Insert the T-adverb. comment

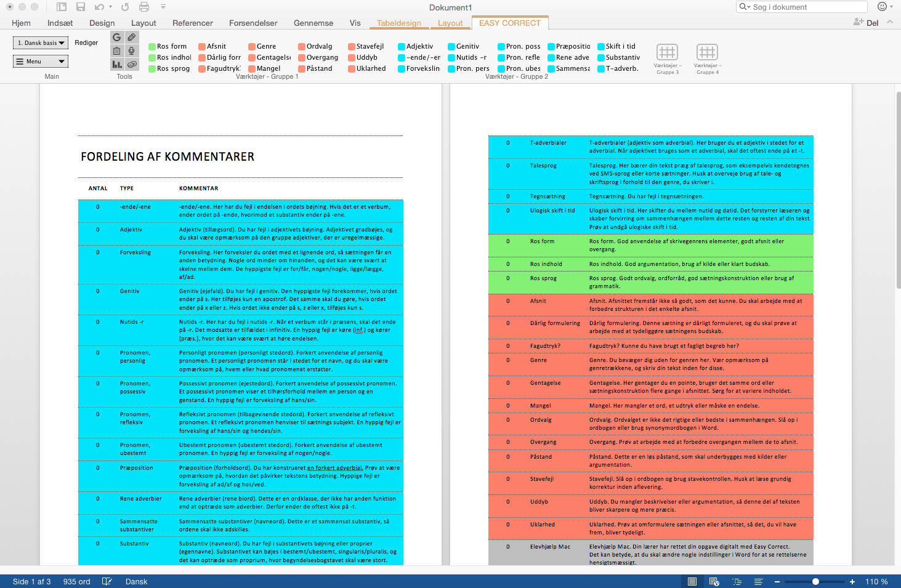point(618,68)
